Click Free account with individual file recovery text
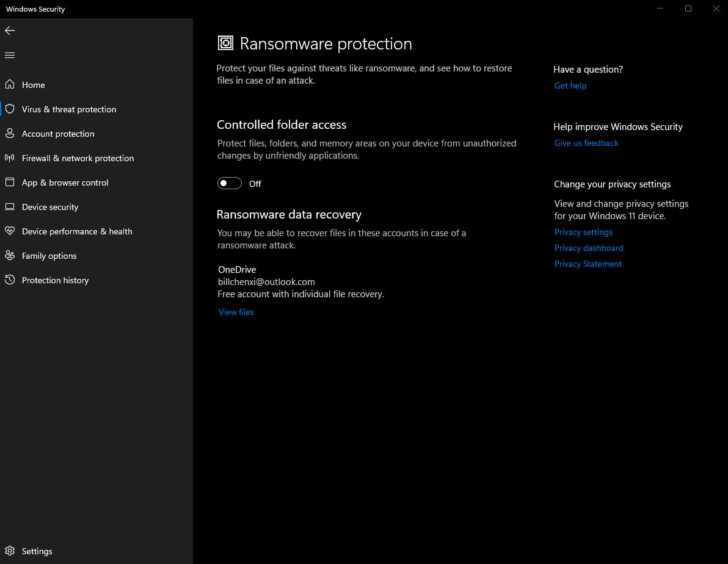Image resolution: width=728 pixels, height=564 pixels. point(301,294)
